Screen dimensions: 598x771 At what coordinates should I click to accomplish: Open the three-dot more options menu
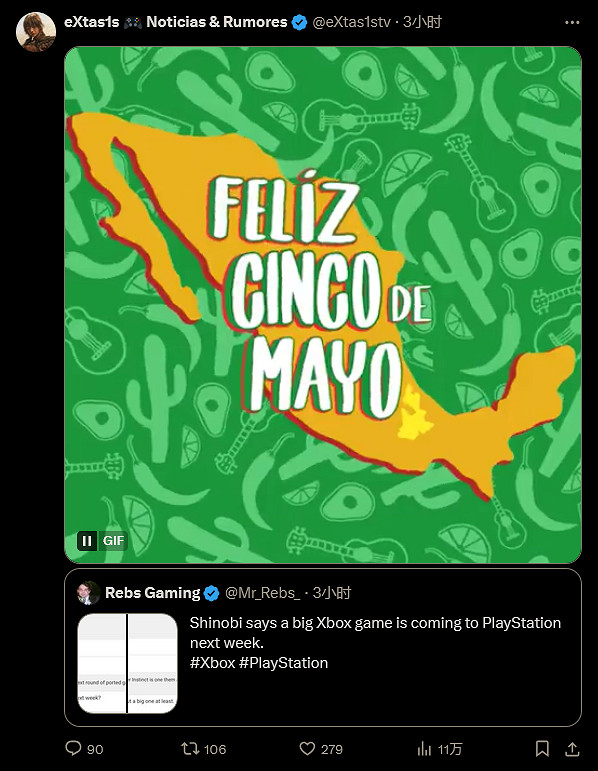pos(572,23)
